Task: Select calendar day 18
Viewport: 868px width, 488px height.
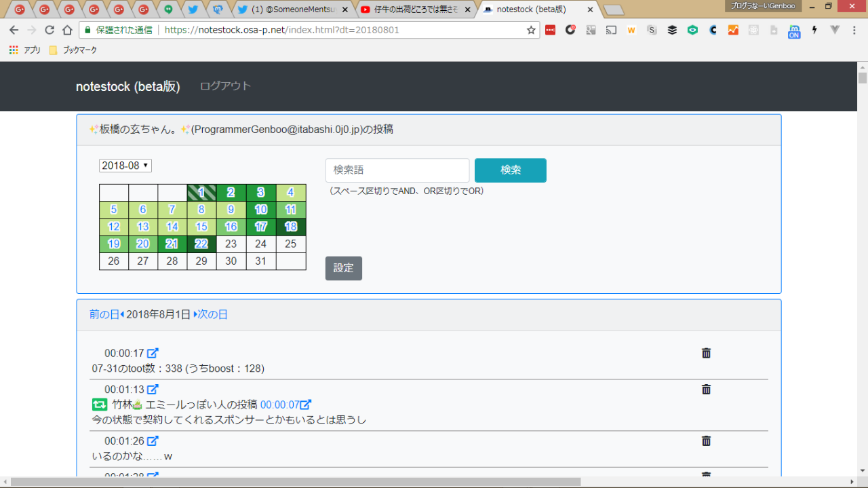Action: [291, 227]
